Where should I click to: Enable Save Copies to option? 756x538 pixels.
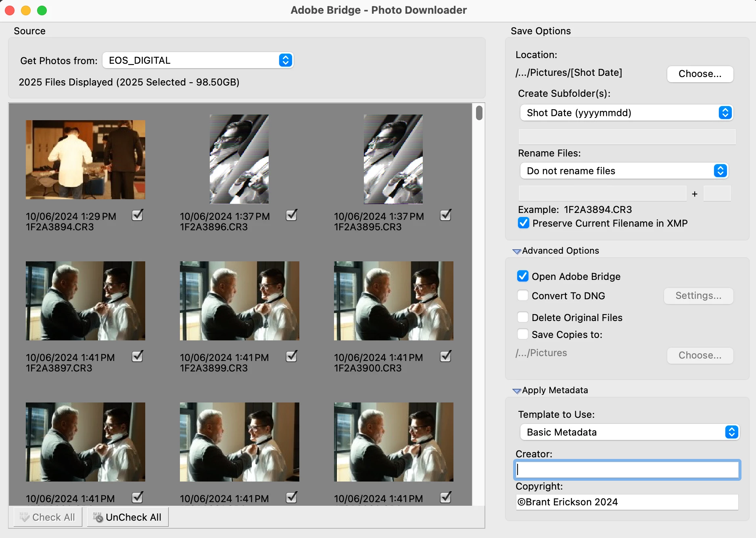(x=523, y=334)
